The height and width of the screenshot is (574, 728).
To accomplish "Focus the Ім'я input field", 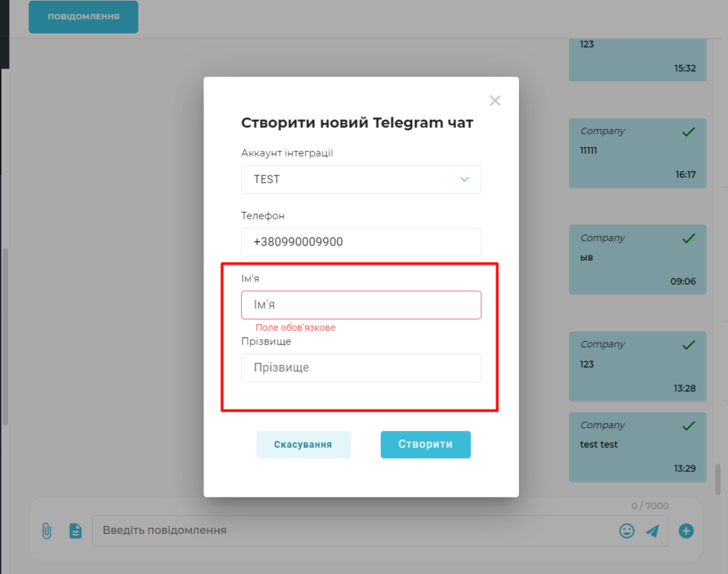I will click(361, 305).
